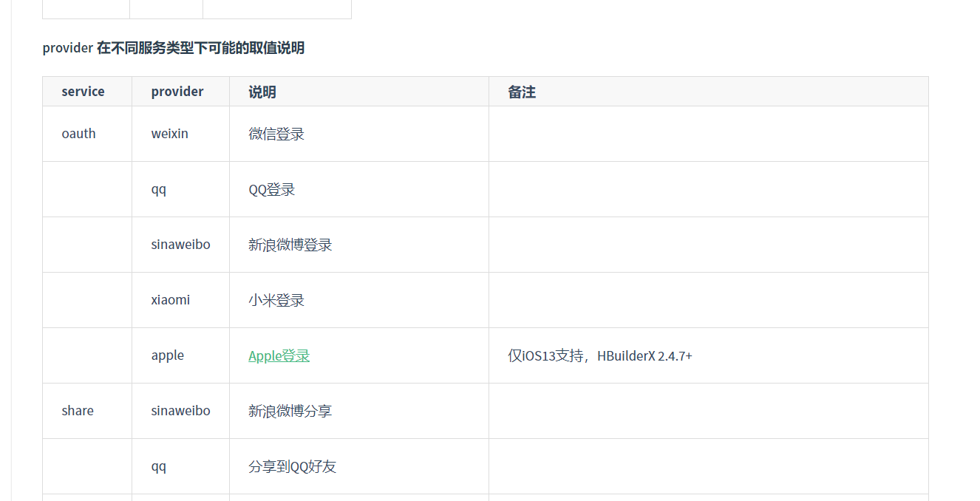Click the "oauth" service cell

[79, 134]
